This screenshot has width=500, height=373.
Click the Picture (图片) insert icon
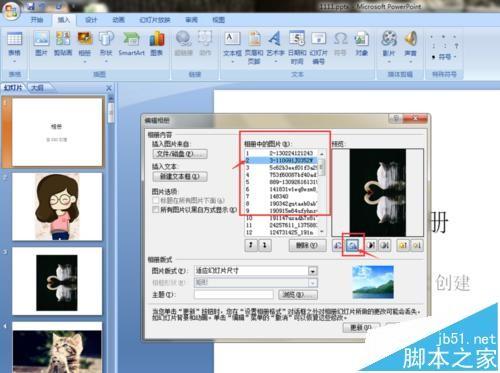click(41, 44)
